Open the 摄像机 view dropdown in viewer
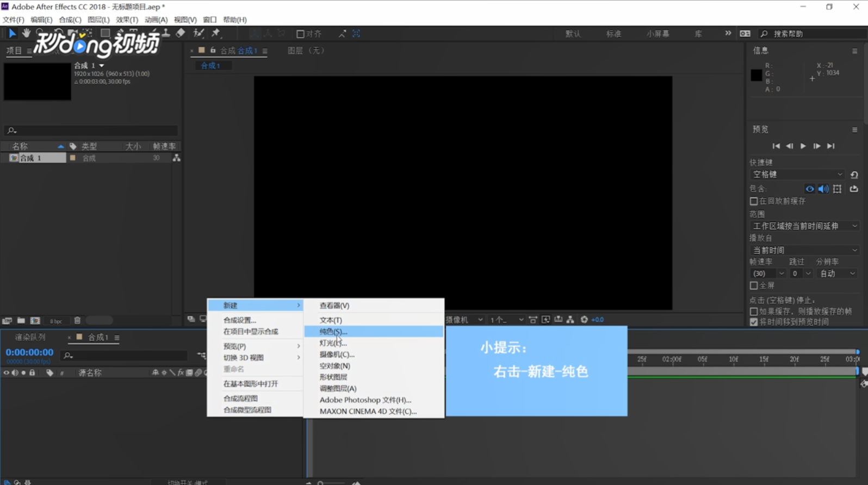 464,320
